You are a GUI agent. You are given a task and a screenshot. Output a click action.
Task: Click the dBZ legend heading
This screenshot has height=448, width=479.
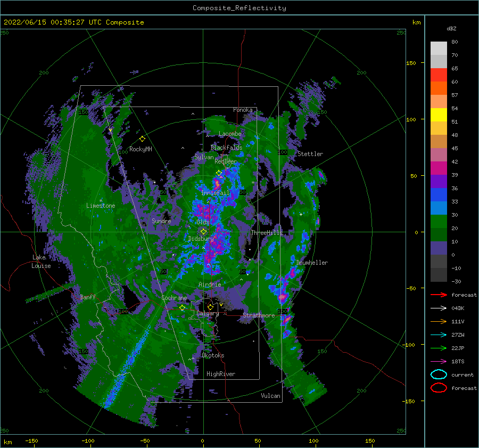451,28
